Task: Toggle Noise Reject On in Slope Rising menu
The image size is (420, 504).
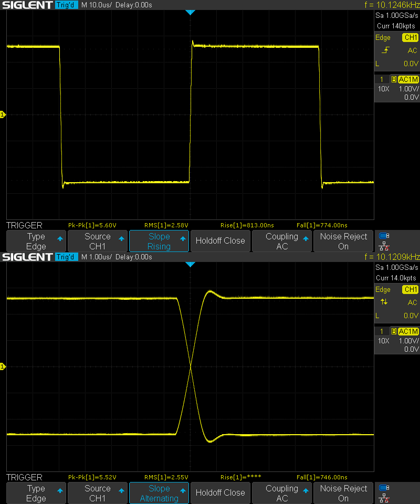Action: click(x=343, y=241)
